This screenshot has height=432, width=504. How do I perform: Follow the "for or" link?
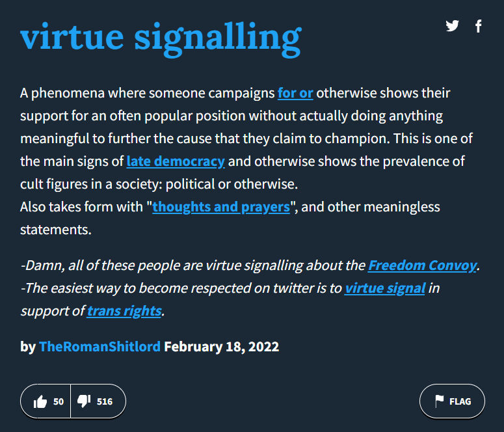tap(295, 93)
